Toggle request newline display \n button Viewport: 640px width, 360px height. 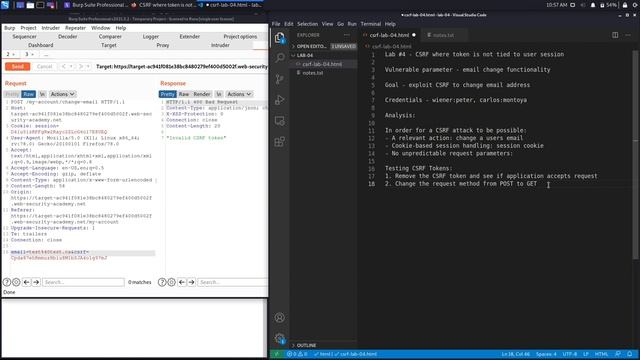coord(42,94)
